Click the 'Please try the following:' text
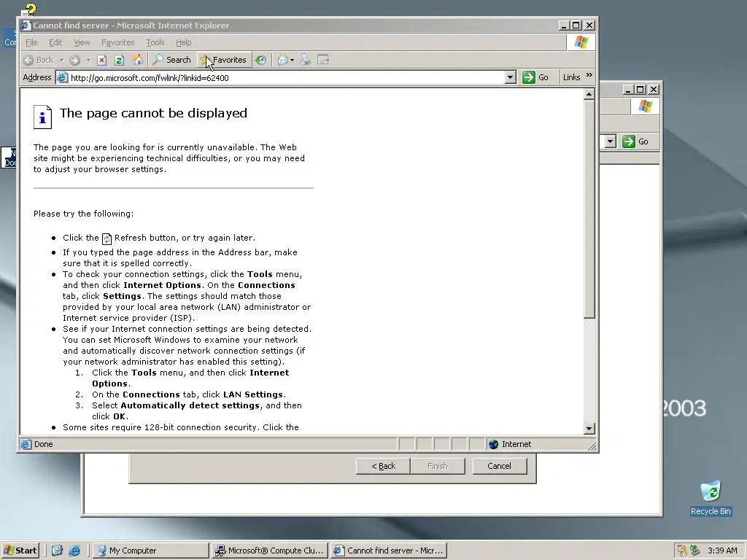747x560 pixels. tap(83, 214)
